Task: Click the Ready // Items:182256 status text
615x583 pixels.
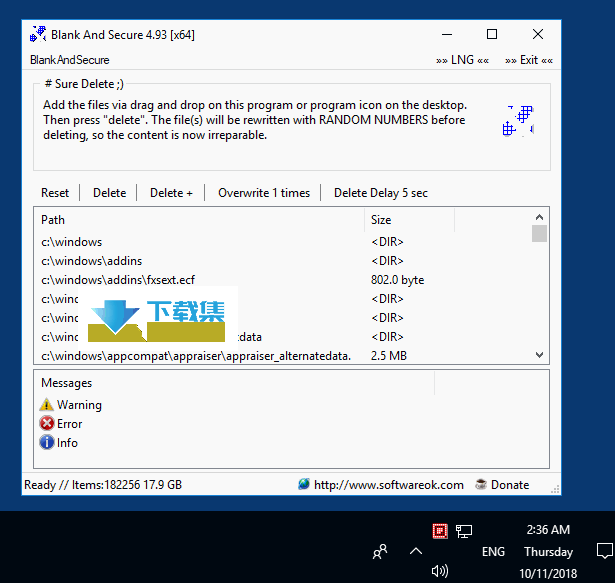Action: pyautogui.click(x=103, y=485)
